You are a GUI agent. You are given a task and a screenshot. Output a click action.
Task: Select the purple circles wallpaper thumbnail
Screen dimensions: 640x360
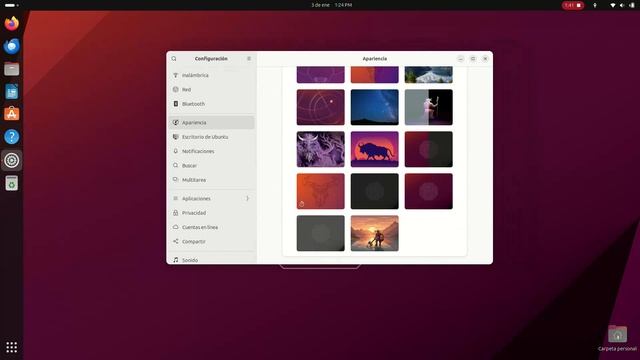coord(320,107)
